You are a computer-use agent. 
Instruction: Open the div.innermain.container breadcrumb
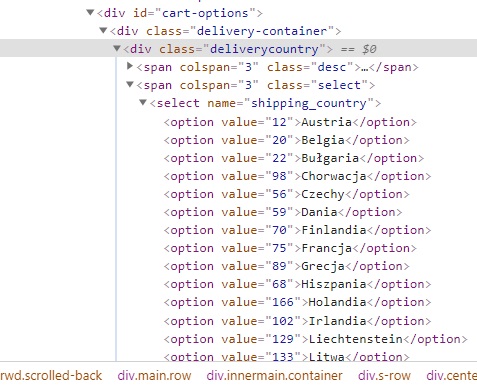point(274,376)
